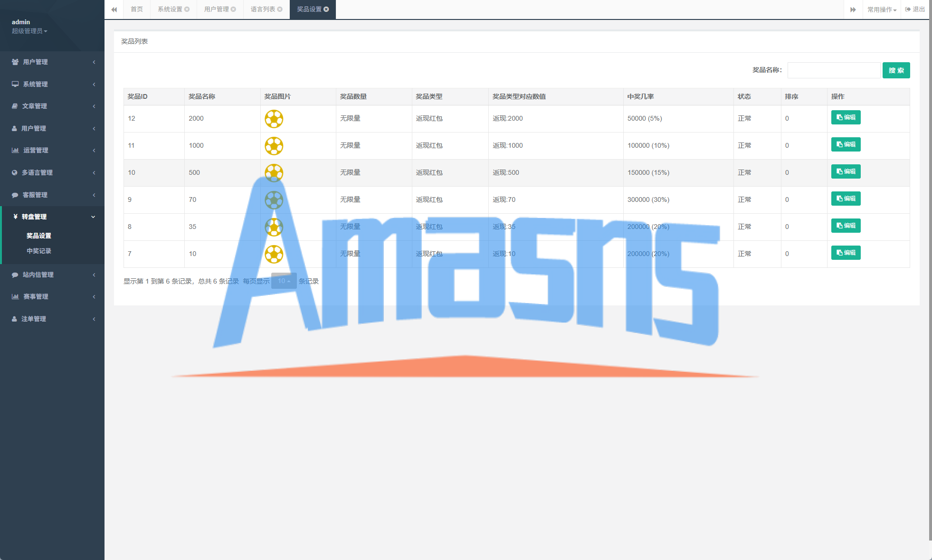The width and height of the screenshot is (932, 560).
Task: Click the soccer ball image for prize 7
Action: (x=274, y=254)
